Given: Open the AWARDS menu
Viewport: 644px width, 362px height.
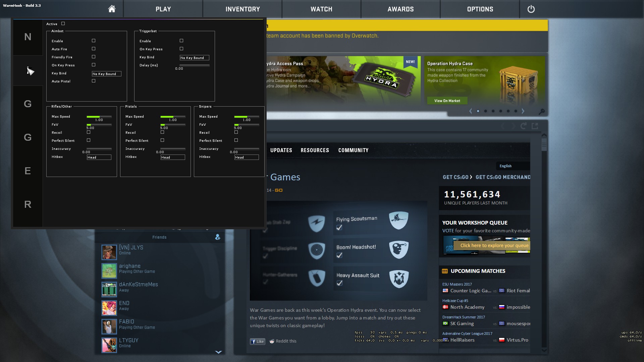Looking at the screenshot, I should (x=400, y=9).
